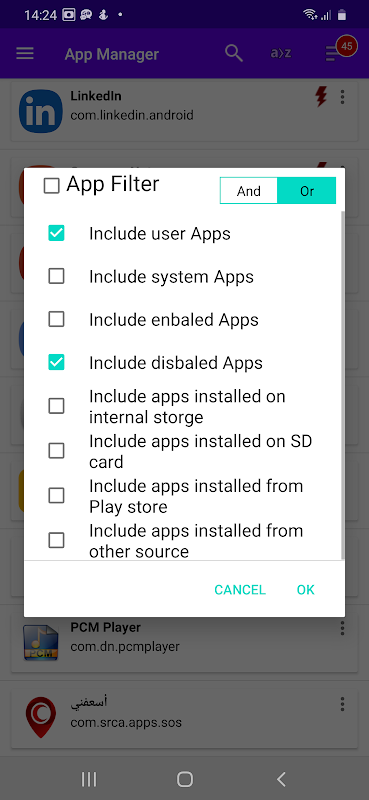Viewport: 369px width, 800px height.
Task: Dismiss the dialog with CANCEL
Action: click(240, 590)
